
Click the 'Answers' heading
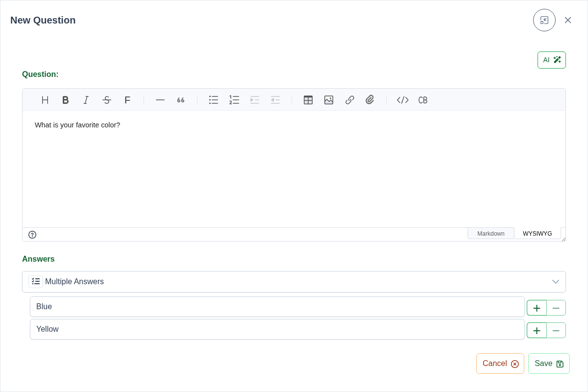click(38, 259)
